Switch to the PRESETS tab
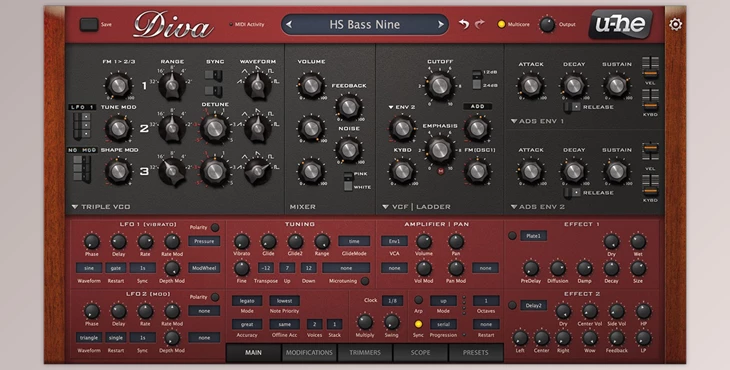Screen dimensions: 730x370 [476, 353]
